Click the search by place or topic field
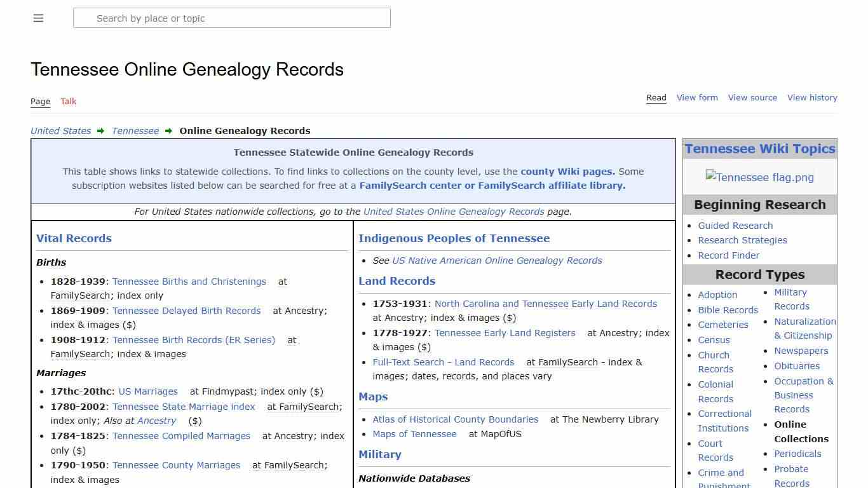The width and height of the screenshot is (868, 488). point(232,18)
